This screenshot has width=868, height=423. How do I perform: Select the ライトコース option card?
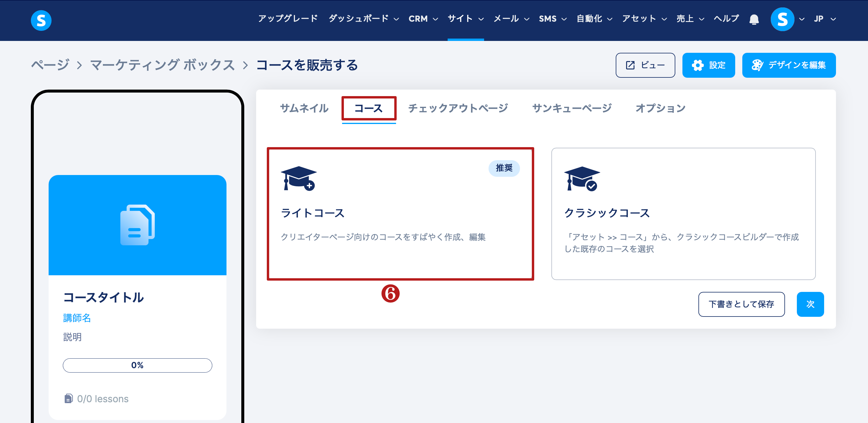[x=400, y=214]
